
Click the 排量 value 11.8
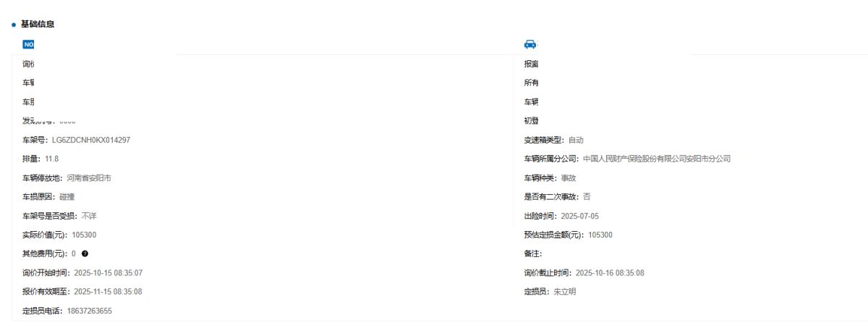(51, 159)
